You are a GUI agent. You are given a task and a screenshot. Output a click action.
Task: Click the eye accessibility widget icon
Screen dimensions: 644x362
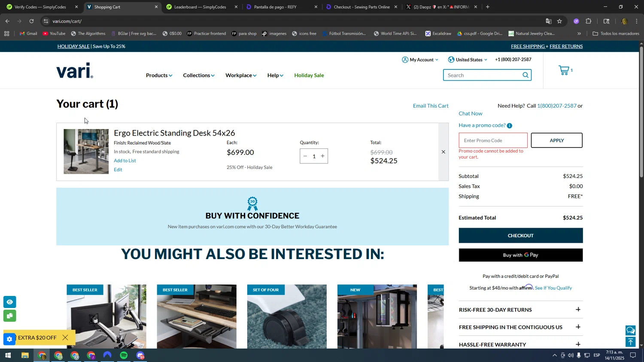tap(9, 302)
